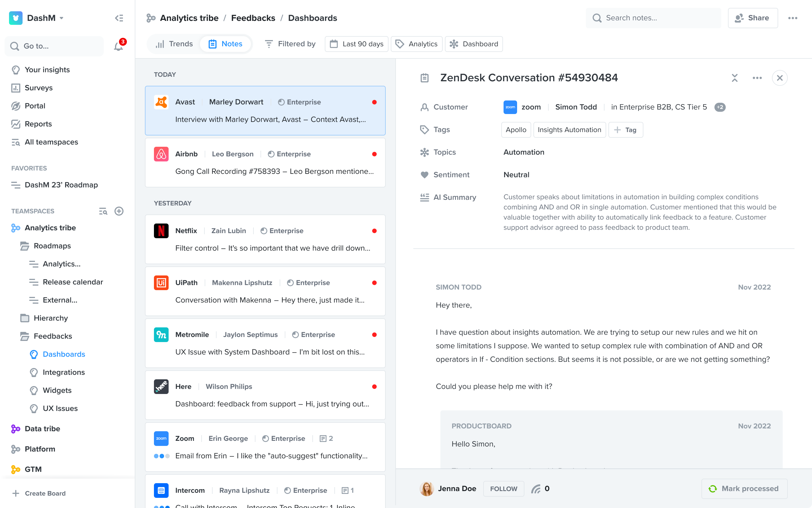Open the Dashboard topic filter
Image resolution: width=812 pixels, height=508 pixels.
point(474,44)
